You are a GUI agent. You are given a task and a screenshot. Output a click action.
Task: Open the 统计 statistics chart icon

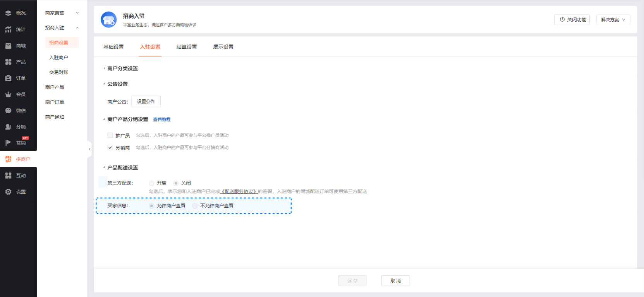click(x=8, y=29)
